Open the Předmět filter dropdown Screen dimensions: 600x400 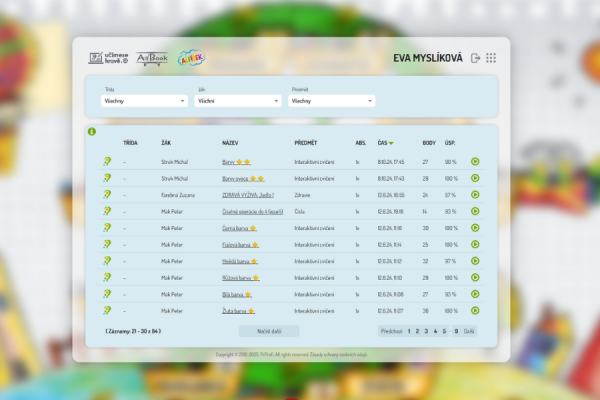331,101
